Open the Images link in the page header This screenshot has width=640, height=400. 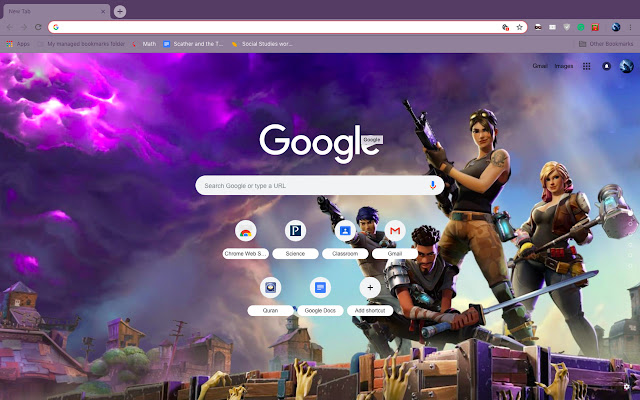(564, 66)
